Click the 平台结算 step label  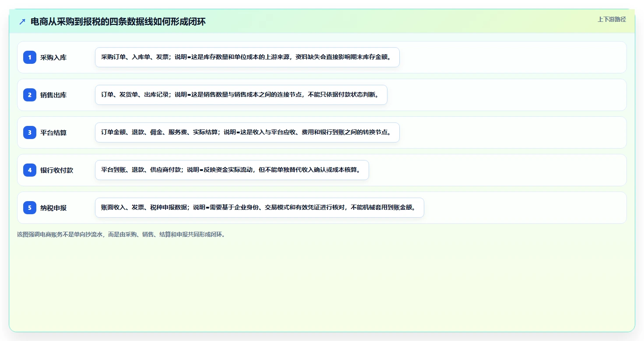click(53, 132)
